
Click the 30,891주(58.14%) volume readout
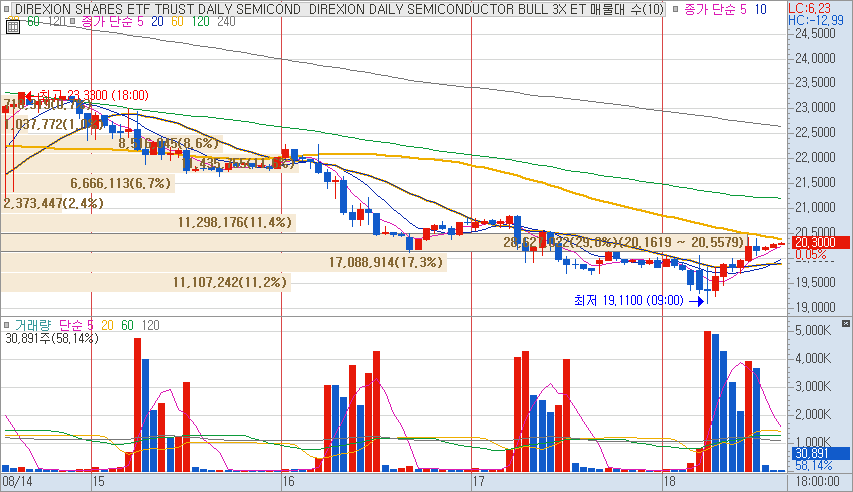point(52,339)
